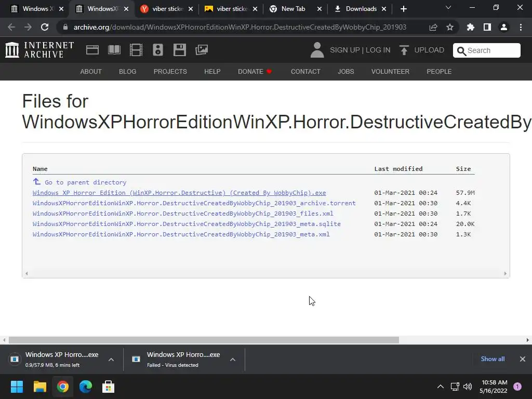Image resolution: width=532 pixels, height=399 pixels.
Task: Go back with the browser back arrow
Action: (11, 27)
